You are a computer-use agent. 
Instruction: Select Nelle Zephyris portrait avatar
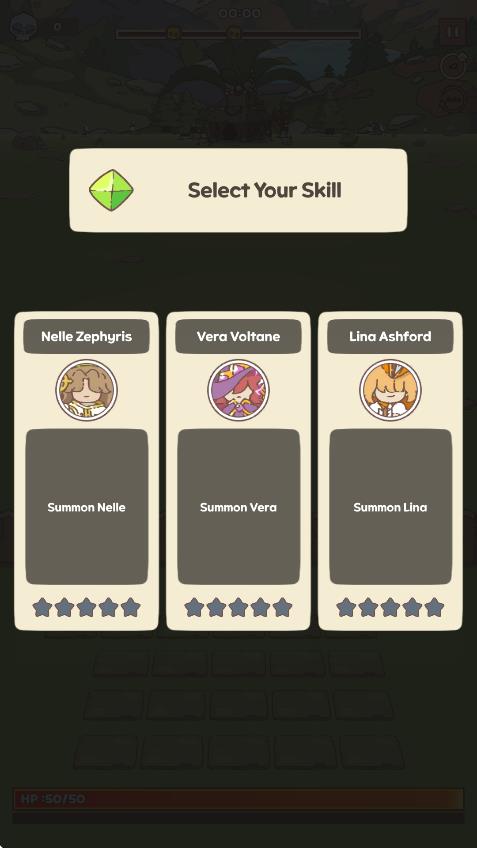(x=87, y=390)
